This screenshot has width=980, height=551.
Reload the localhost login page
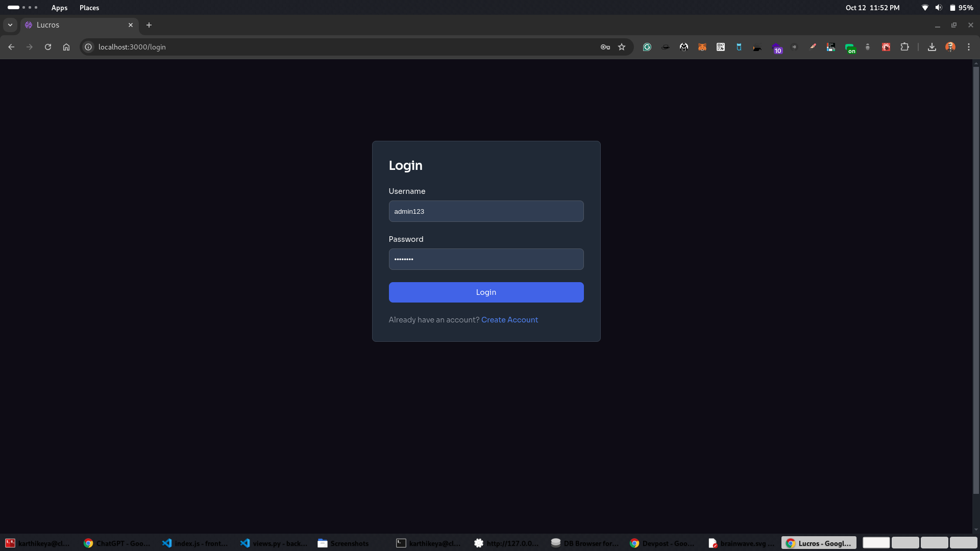[48, 47]
